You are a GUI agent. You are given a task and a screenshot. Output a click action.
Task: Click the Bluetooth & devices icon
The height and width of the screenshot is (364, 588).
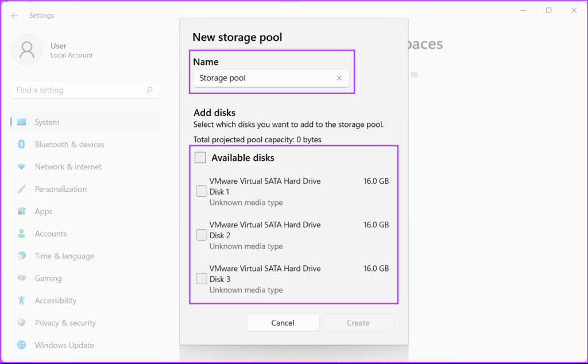point(22,145)
